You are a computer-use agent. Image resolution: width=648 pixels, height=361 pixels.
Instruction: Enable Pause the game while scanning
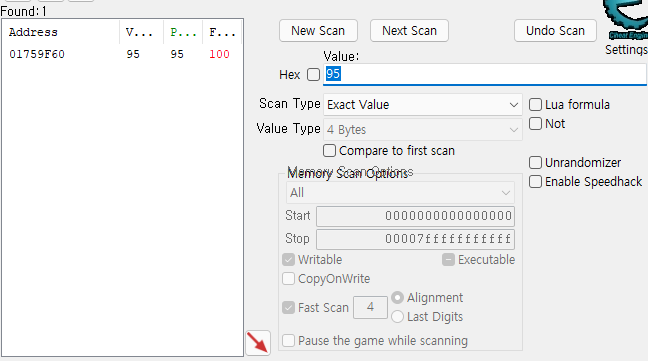[x=288, y=341]
